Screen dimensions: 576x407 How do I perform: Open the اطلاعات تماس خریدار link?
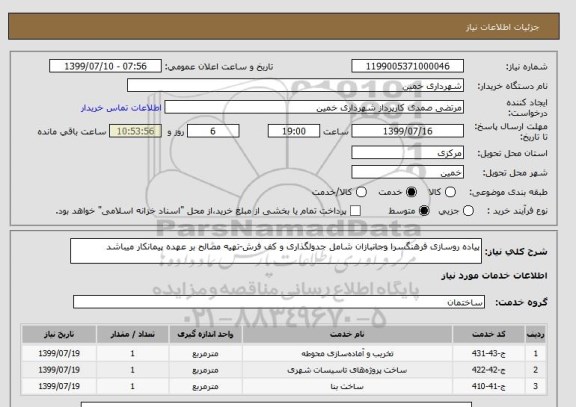[x=121, y=108]
